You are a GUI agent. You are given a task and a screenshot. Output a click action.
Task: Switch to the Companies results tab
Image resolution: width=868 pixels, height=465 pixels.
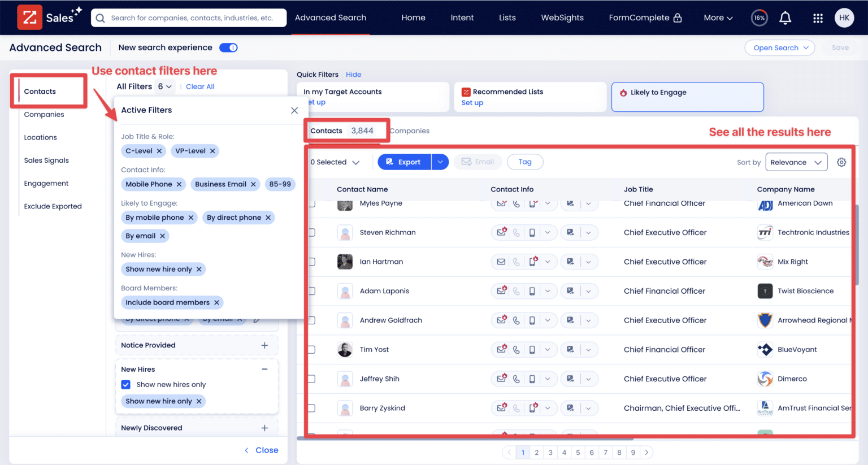tap(409, 131)
